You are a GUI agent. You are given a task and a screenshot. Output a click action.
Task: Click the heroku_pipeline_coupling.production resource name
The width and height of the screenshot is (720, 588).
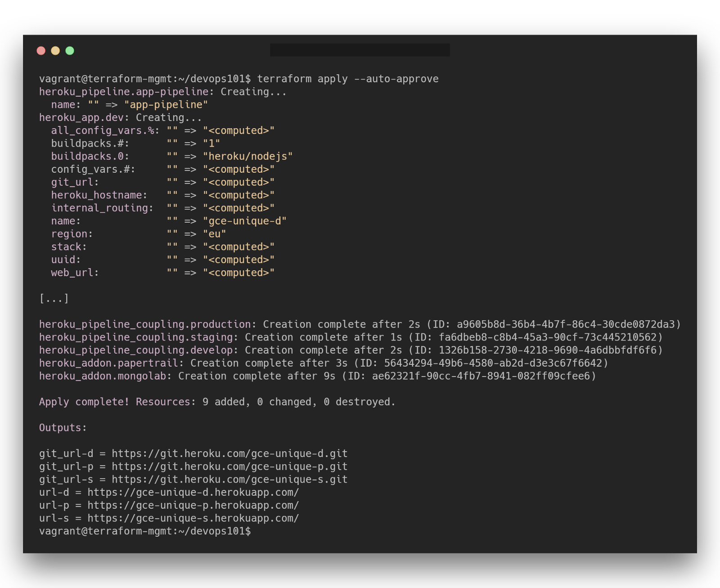point(144,324)
